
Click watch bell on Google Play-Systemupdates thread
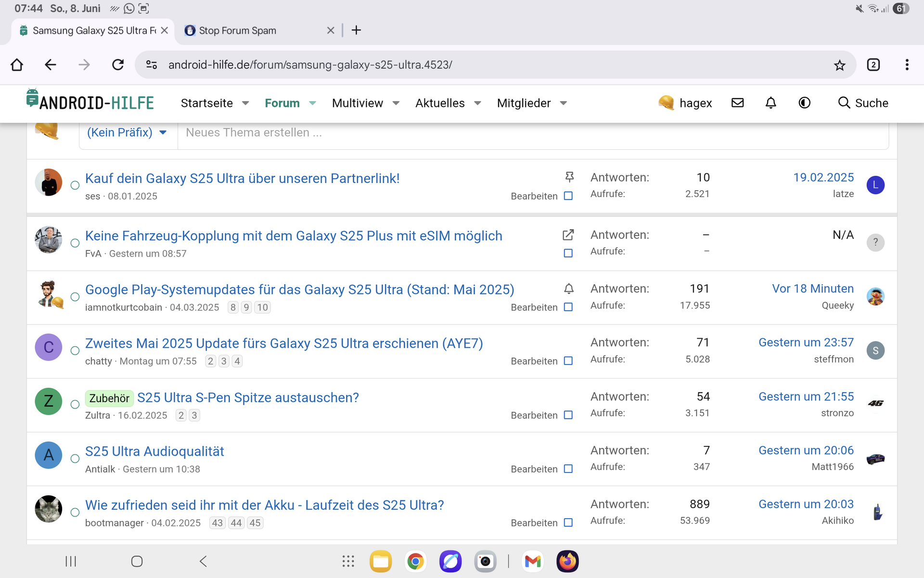coord(568,289)
